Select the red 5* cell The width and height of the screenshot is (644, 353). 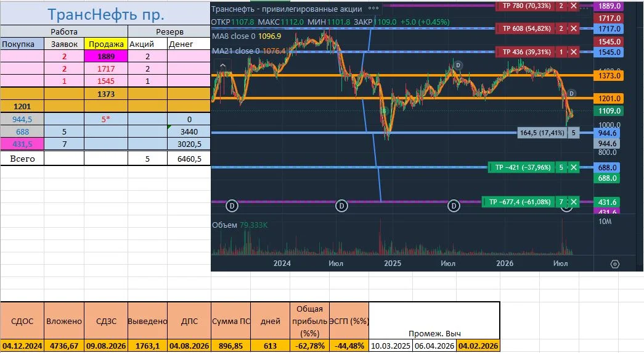pos(106,119)
